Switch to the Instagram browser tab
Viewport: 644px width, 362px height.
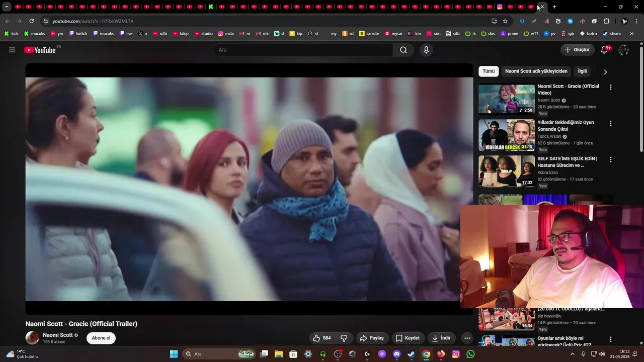click(x=500, y=7)
